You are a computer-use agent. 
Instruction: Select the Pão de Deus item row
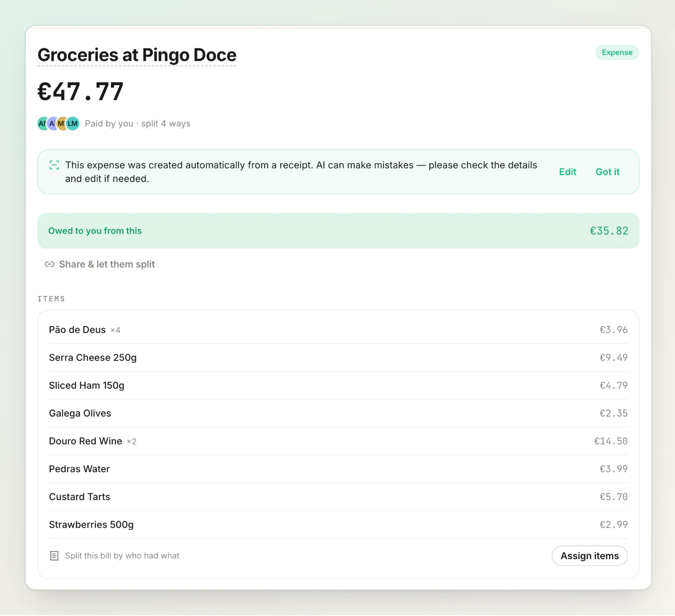(338, 330)
